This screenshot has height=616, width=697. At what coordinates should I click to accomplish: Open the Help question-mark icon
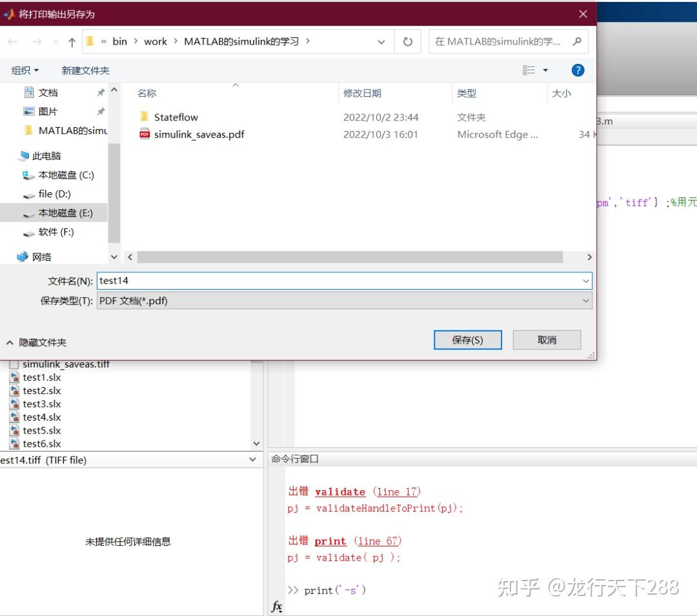pos(578,70)
